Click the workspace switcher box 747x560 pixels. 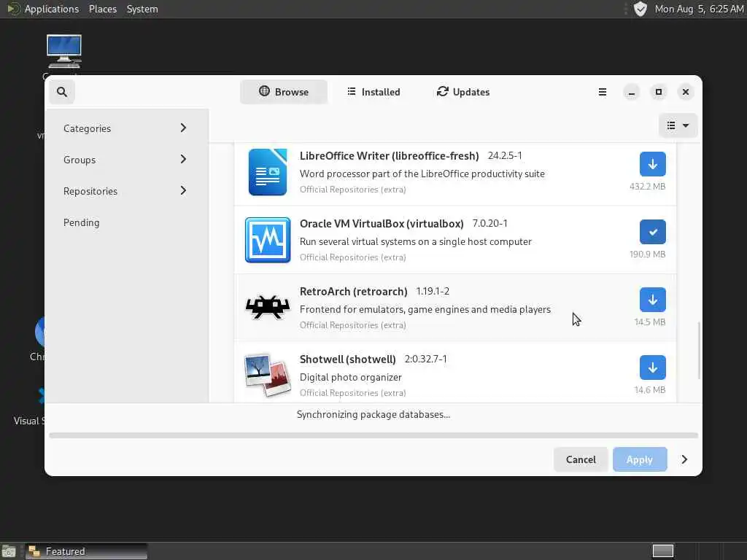662,551
